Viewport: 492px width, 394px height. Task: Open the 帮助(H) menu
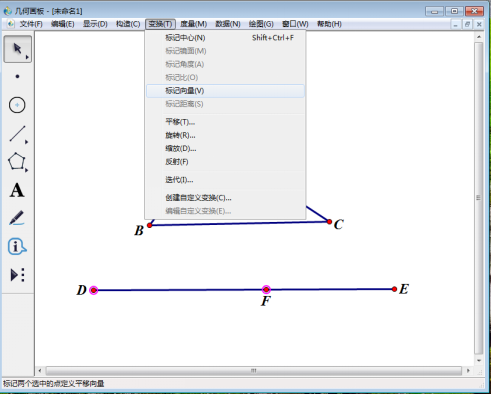click(329, 24)
